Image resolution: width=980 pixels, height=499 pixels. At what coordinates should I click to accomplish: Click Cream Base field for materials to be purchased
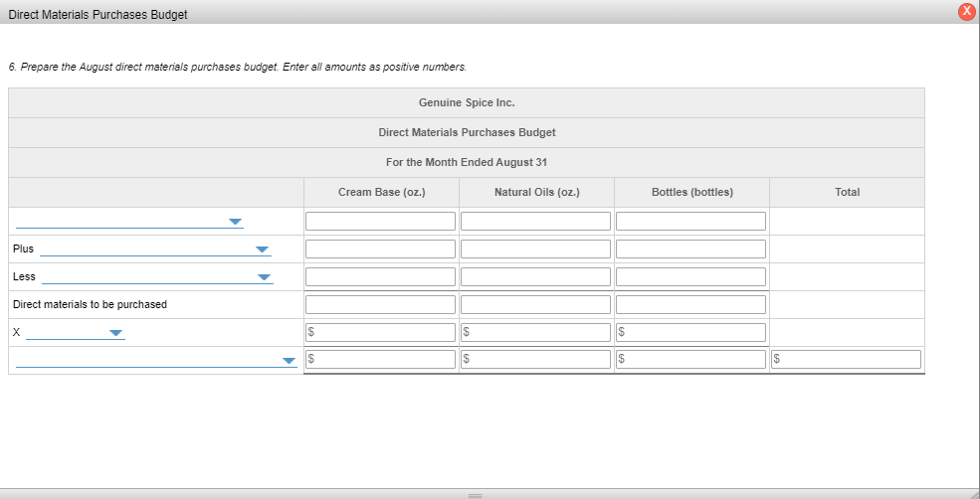click(381, 305)
